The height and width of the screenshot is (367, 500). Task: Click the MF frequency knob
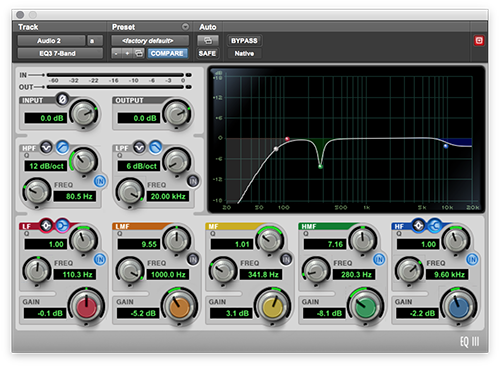coord(222,271)
